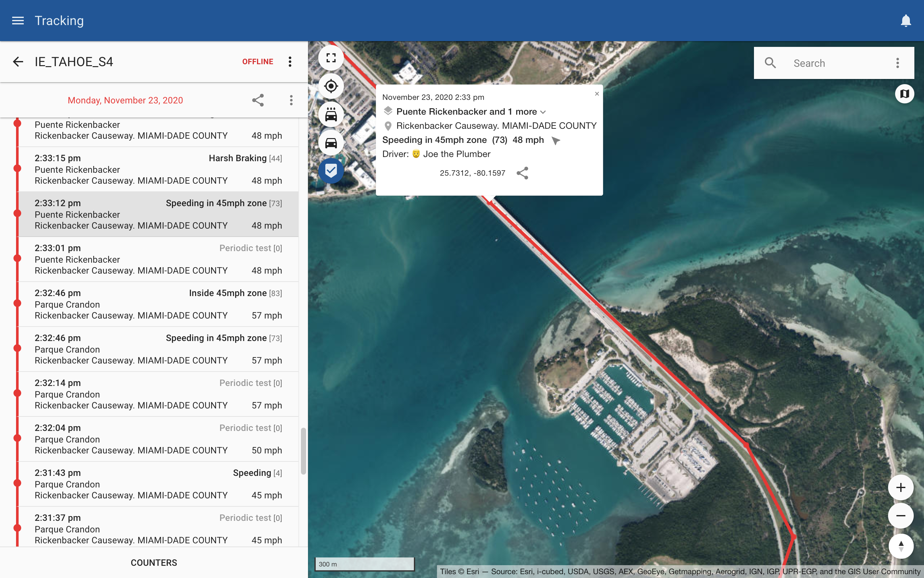Zoom out on the map
Image resolution: width=924 pixels, height=578 pixels.
pyautogui.click(x=901, y=516)
